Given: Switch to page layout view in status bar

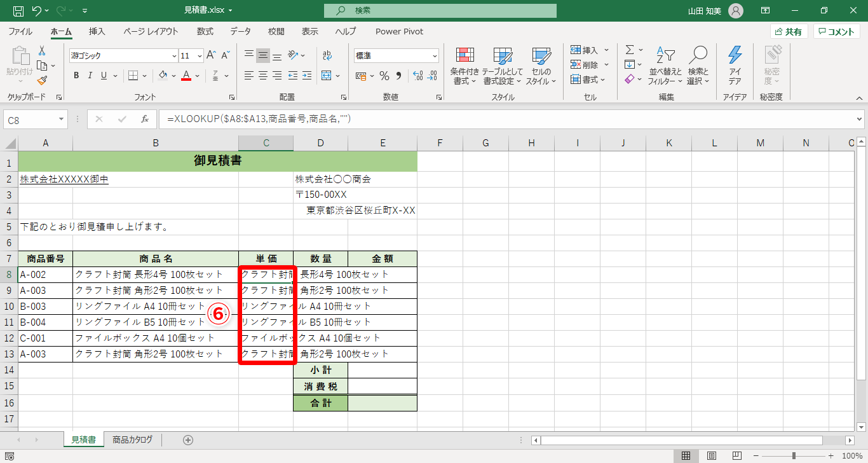Looking at the screenshot, I should point(712,455).
